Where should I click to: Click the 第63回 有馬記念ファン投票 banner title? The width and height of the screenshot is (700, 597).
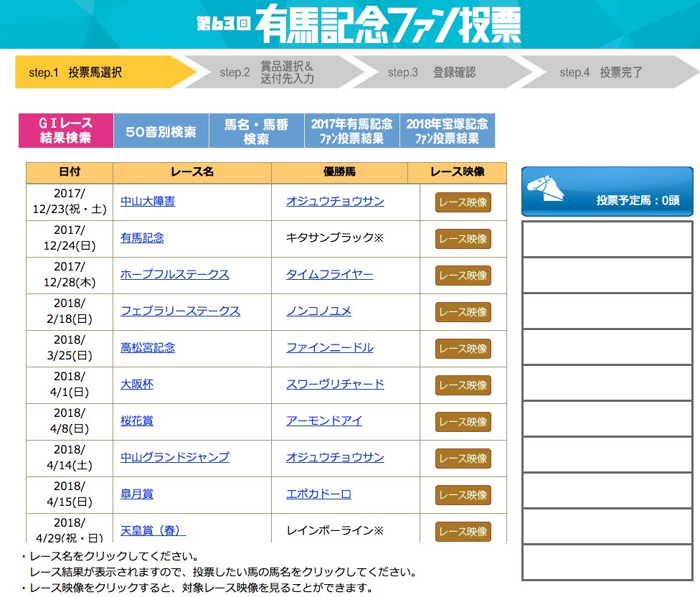click(359, 23)
